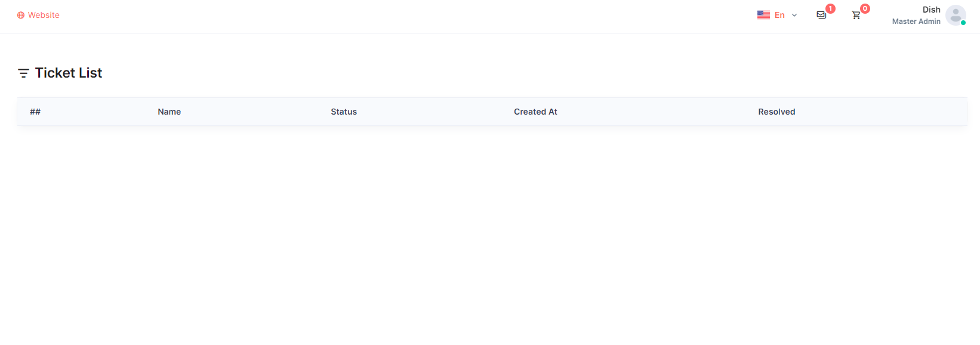The image size is (980, 345).
Task: Sort tickets by Name column
Action: (170, 112)
